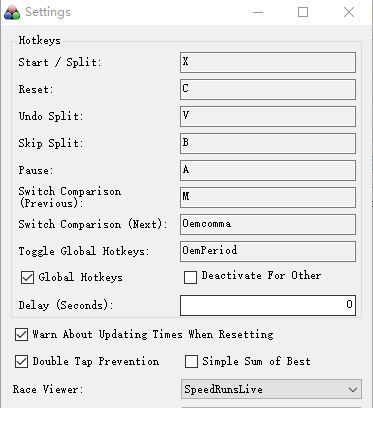
Task: Uncheck the Global Hotkeys checkbox
Action: point(27,277)
